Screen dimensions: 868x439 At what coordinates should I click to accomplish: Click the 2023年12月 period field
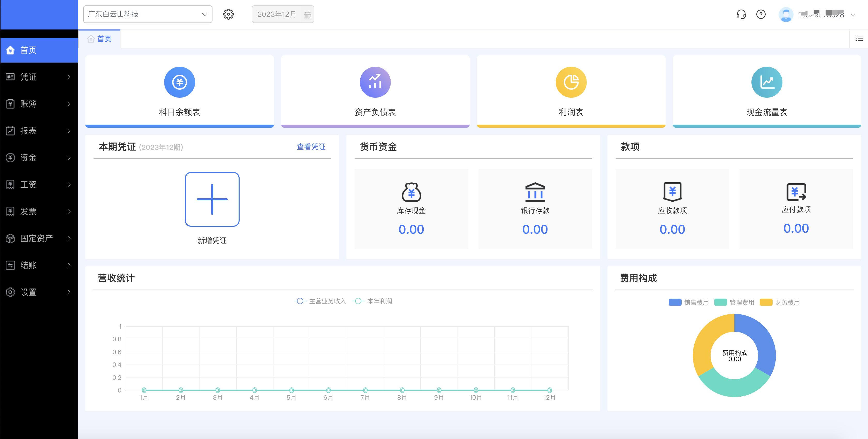click(x=283, y=14)
